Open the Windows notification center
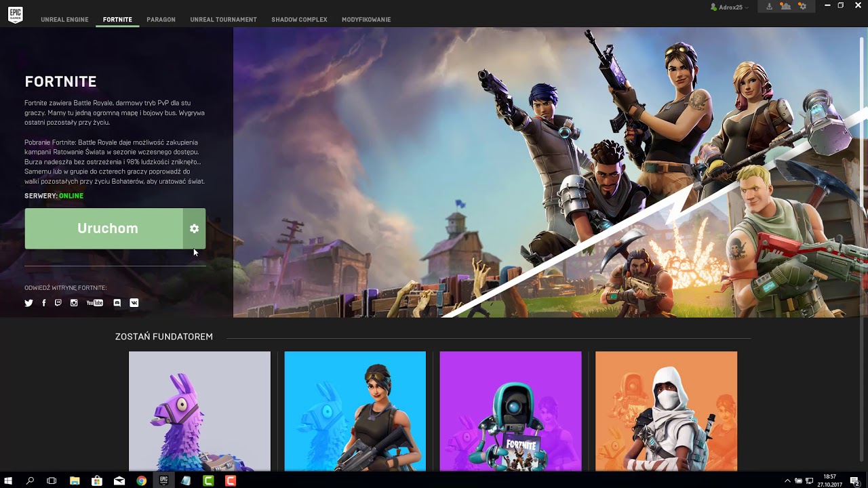 click(856, 481)
